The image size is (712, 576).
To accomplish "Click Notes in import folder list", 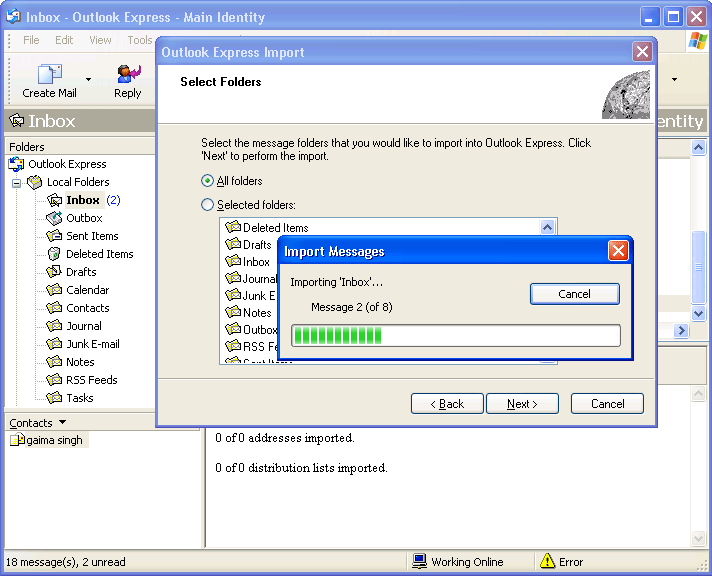I will click(248, 313).
